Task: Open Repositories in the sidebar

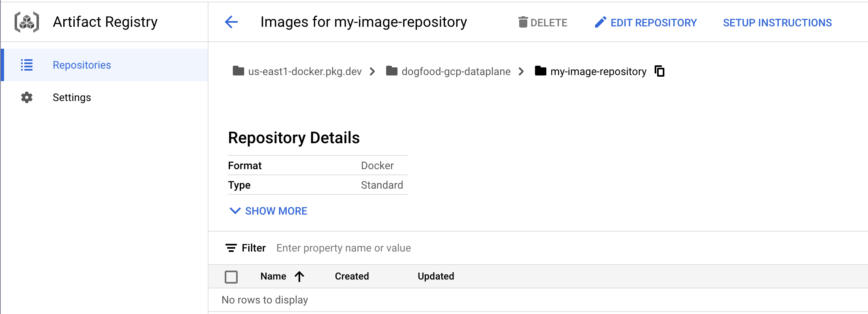Action: click(82, 65)
